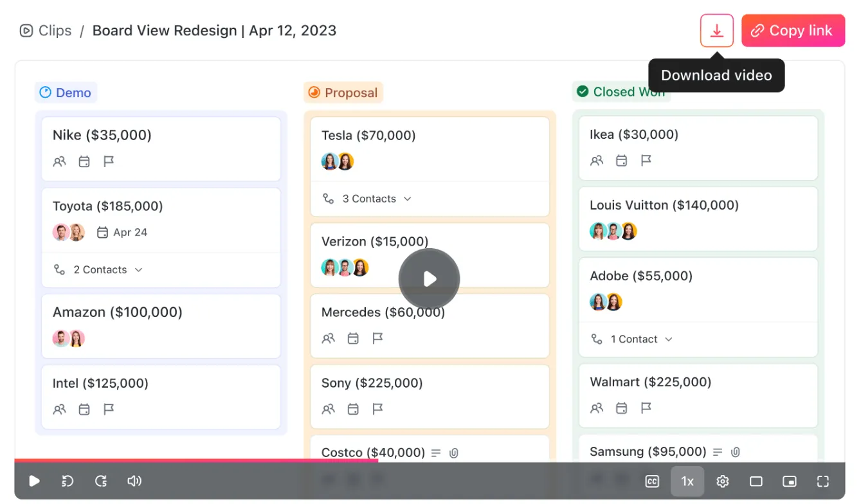Click the Download video icon button
Viewport: 861px width, 504px height.
717,31
